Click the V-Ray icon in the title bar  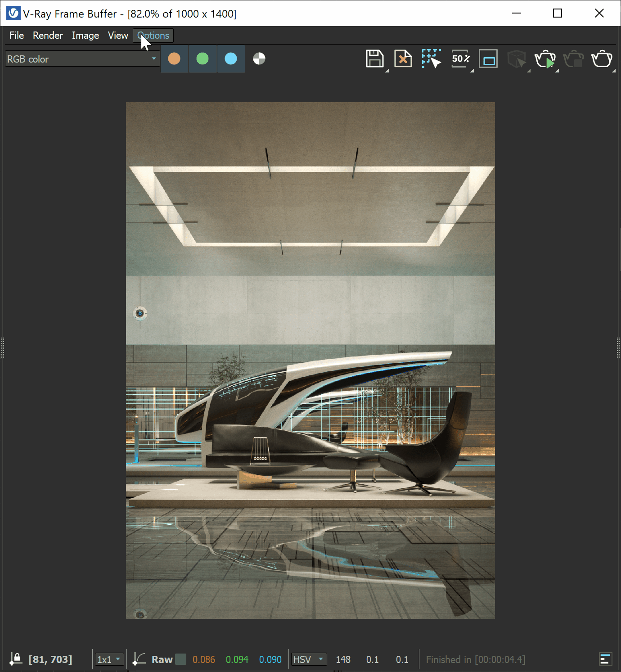[13, 13]
